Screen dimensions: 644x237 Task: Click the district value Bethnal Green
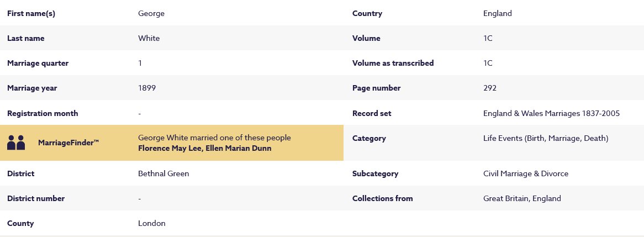click(163, 173)
